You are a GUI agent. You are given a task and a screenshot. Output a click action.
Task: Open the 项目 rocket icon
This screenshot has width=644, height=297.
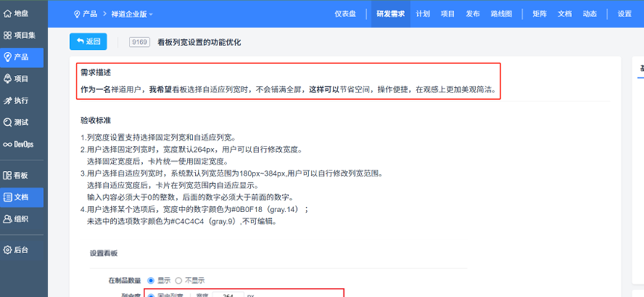tap(7, 79)
